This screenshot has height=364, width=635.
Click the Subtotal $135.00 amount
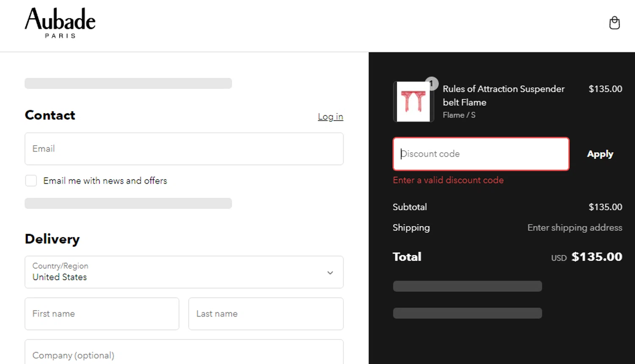tap(605, 207)
